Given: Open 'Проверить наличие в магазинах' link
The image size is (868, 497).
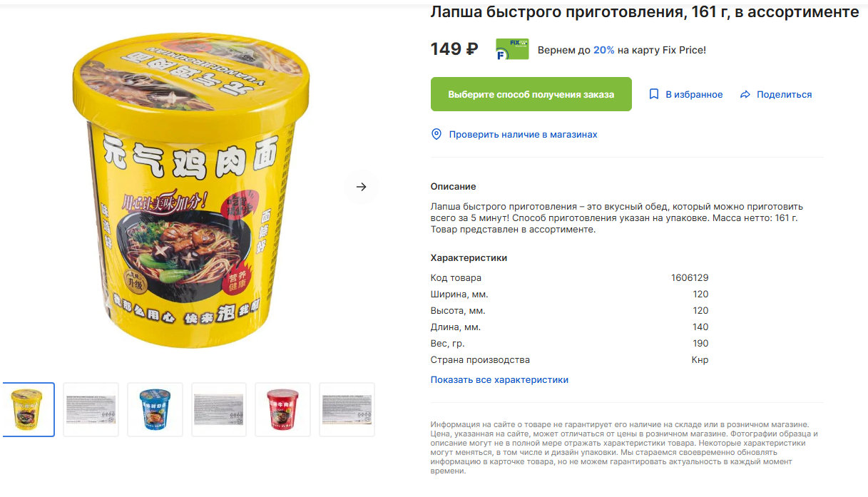Looking at the screenshot, I should pos(523,134).
